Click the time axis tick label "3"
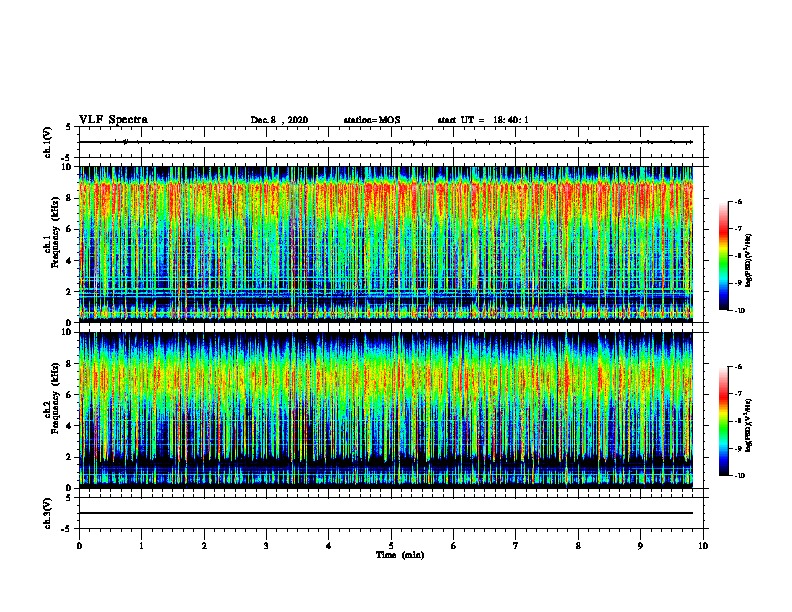The height and width of the screenshot is (612, 792). [x=266, y=545]
